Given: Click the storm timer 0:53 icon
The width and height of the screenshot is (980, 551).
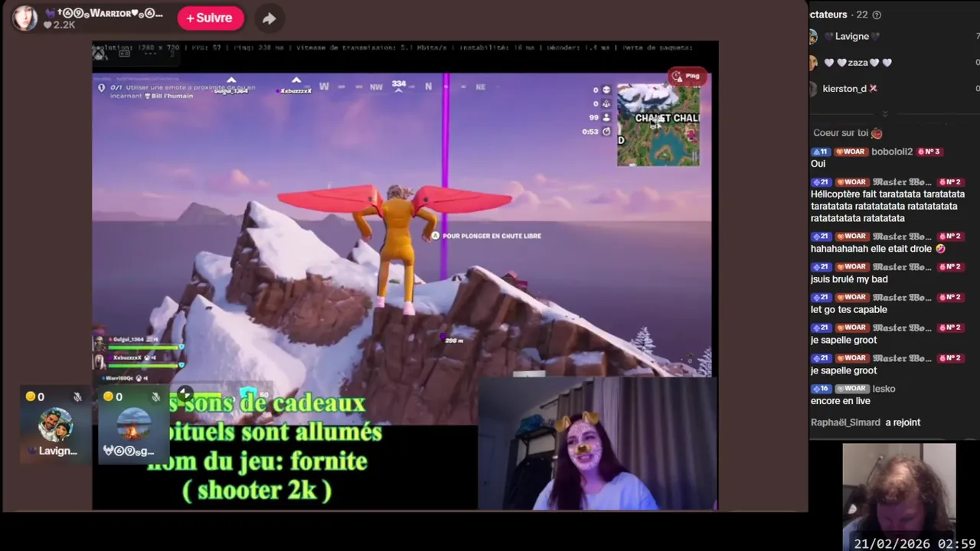Looking at the screenshot, I should (606, 132).
